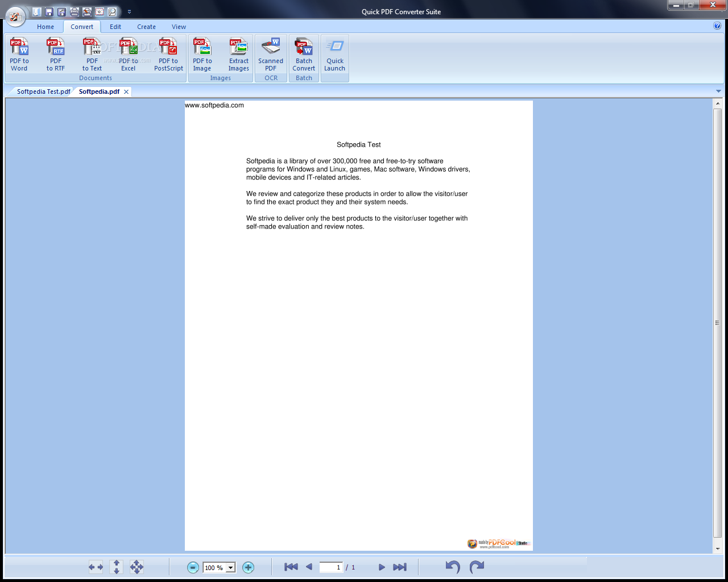
Task: Go to the first page
Action: tap(291, 567)
